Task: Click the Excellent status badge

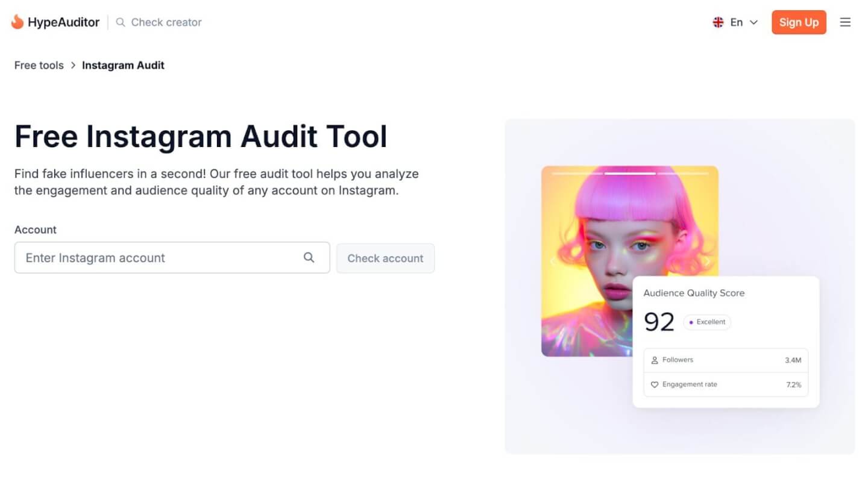Action: pos(706,322)
